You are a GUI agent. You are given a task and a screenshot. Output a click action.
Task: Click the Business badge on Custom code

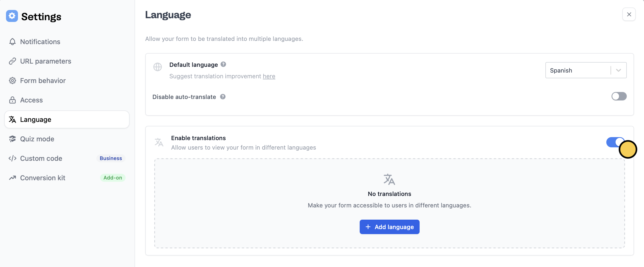111,158
